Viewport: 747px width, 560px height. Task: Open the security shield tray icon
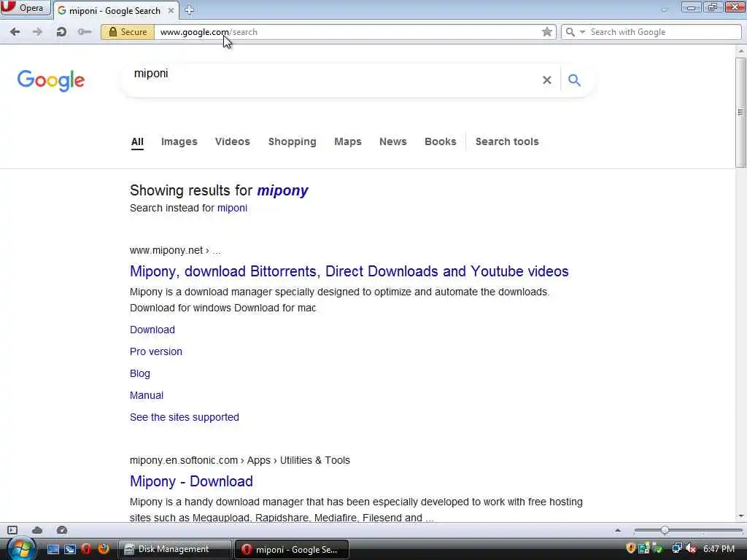tap(631, 548)
